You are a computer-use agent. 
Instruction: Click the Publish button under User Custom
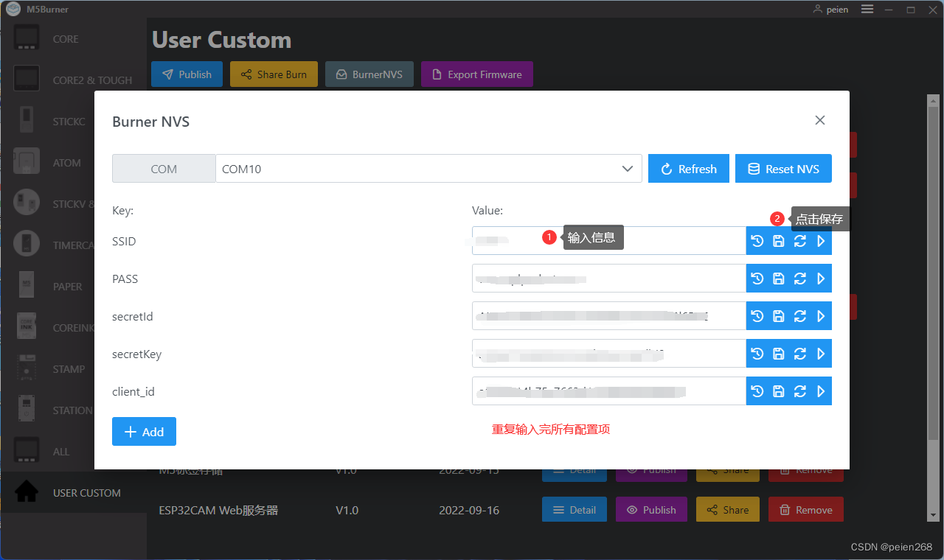pyautogui.click(x=187, y=74)
